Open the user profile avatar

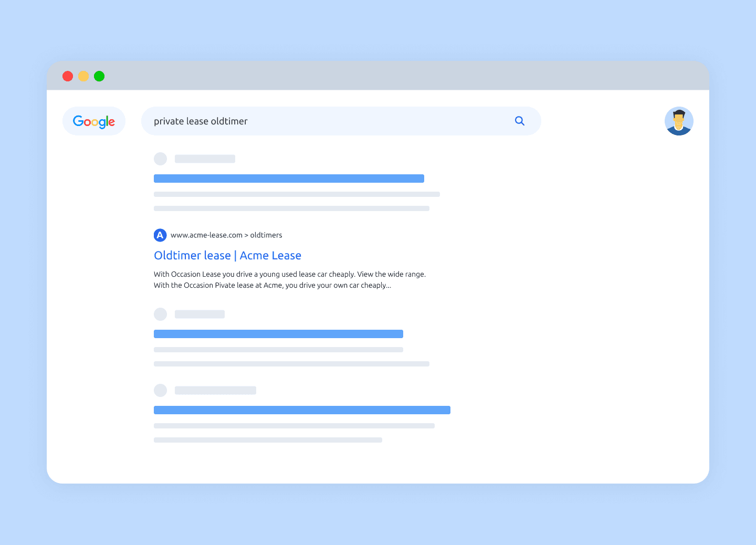pos(679,121)
